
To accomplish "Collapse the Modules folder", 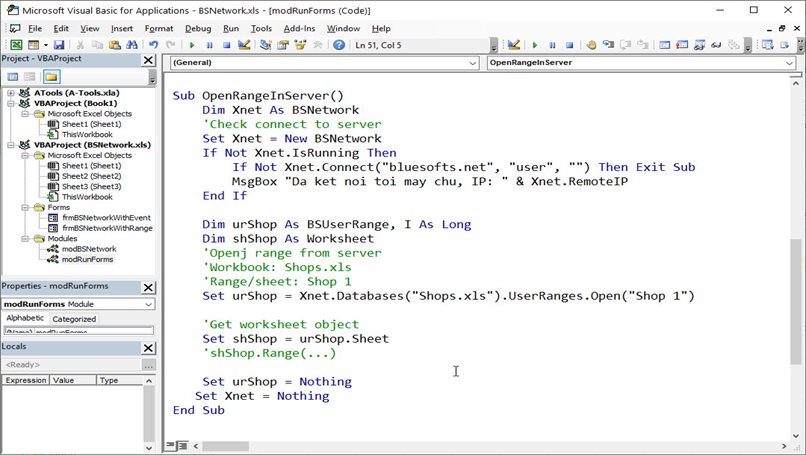I will [25, 239].
